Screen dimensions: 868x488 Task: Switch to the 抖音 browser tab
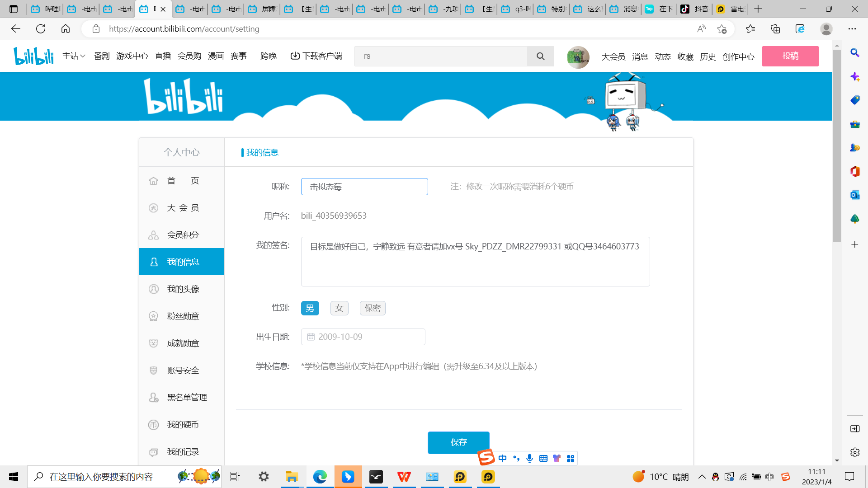(x=695, y=9)
